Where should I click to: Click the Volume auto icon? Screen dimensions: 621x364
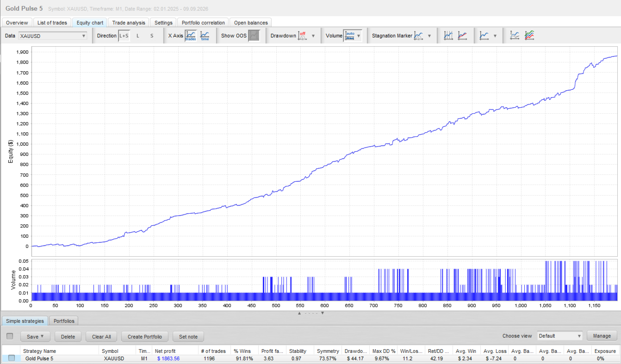click(x=350, y=36)
